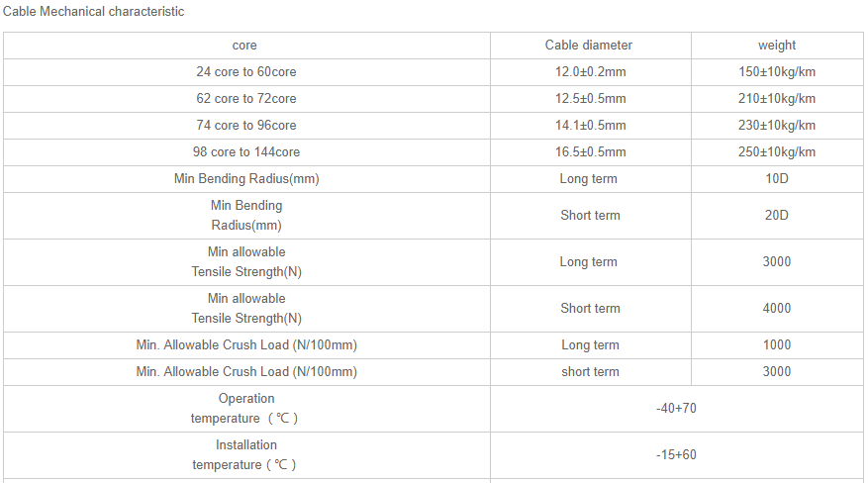Select the 150±10kg/km weight cell
The width and height of the screenshot is (868, 483).
tap(777, 72)
